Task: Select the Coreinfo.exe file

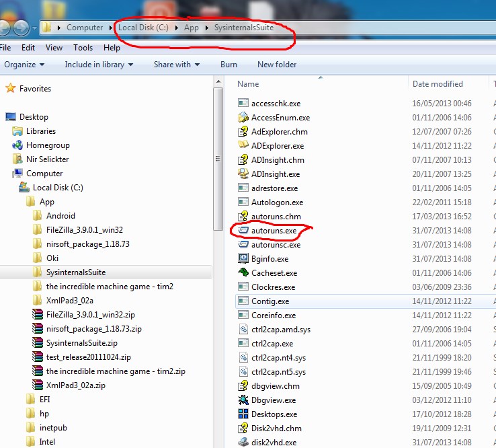Action: 274,315
